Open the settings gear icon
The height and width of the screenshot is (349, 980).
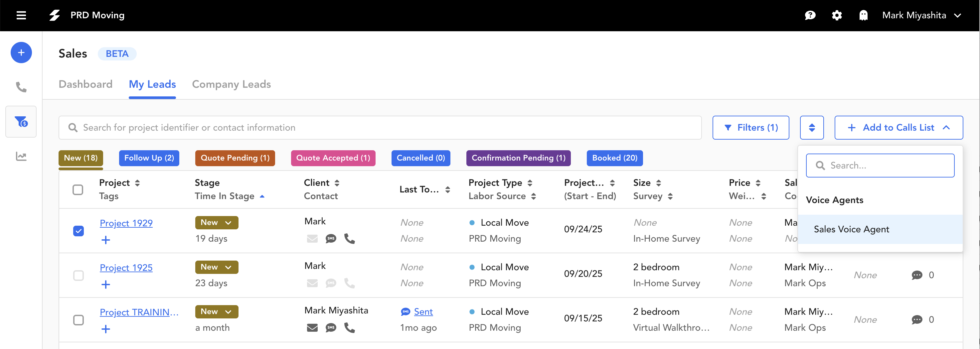837,15
